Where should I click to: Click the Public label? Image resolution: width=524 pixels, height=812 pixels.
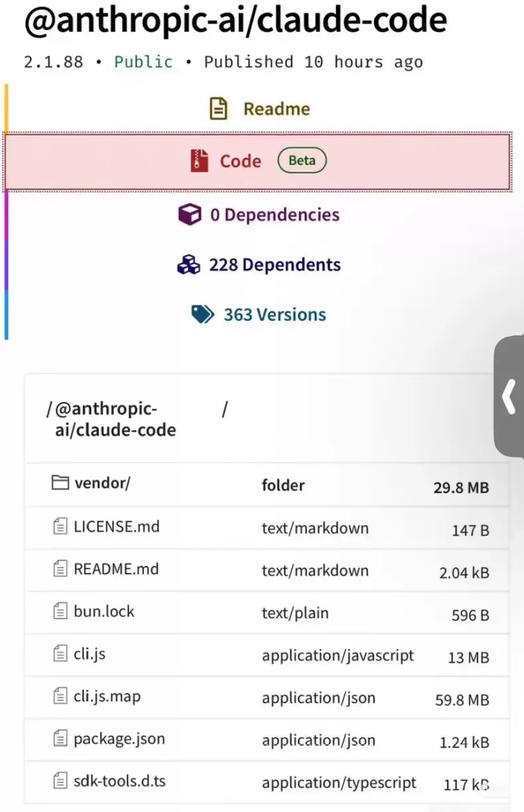tap(143, 62)
